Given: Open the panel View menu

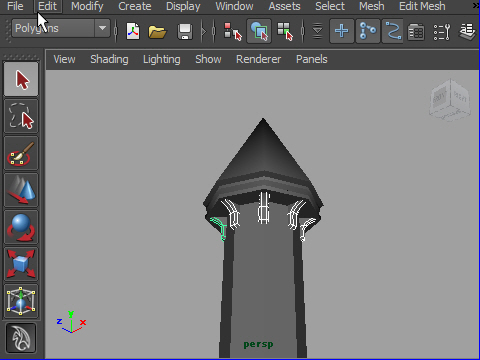Looking at the screenshot, I should click(64, 59).
